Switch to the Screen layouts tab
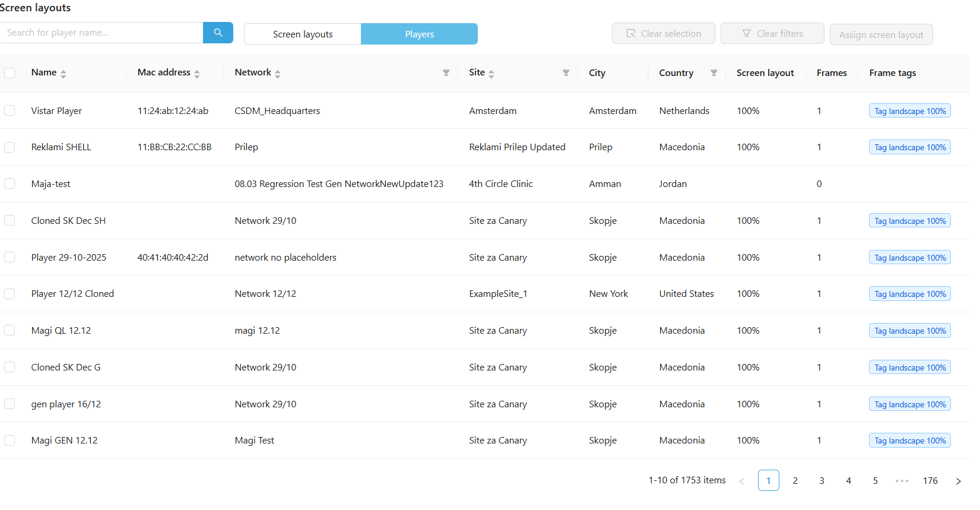Screen dimensions: 980x510 point(303,34)
